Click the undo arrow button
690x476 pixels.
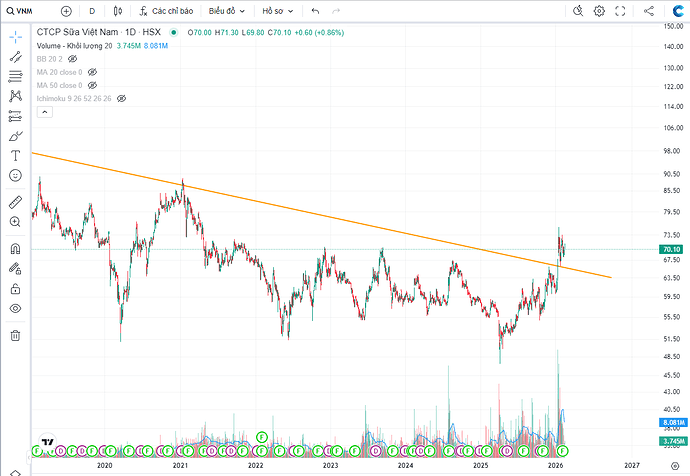(316, 11)
